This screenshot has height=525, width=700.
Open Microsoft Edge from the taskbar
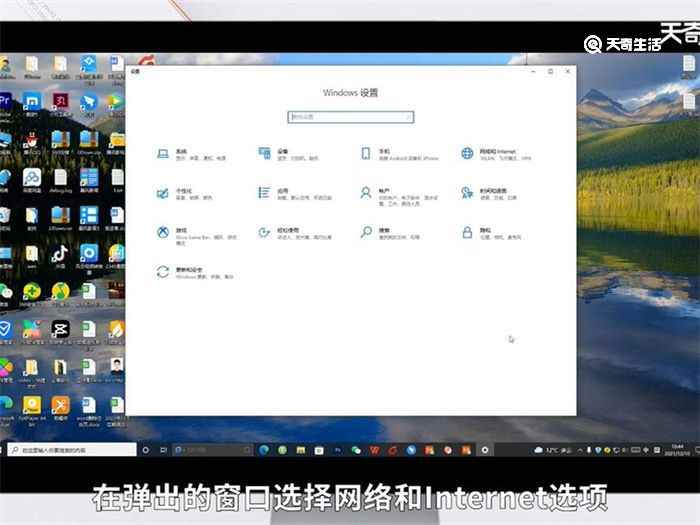click(x=264, y=450)
